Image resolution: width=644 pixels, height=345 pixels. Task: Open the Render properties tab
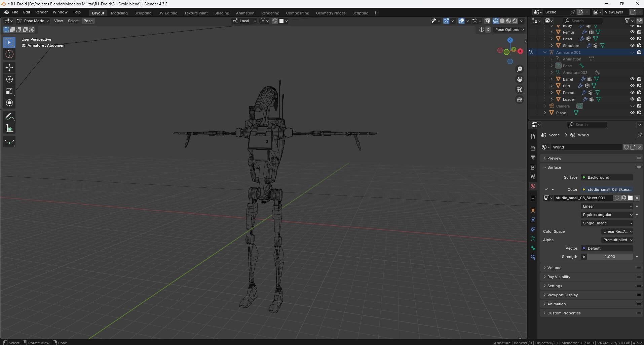click(533, 148)
